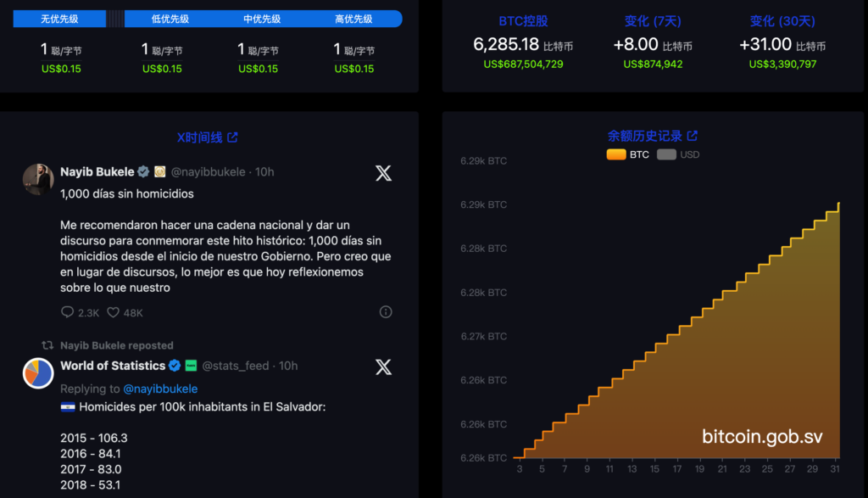868x498 pixels.
Task: Click the external link icon beside X时间线
Action: coord(232,137)
